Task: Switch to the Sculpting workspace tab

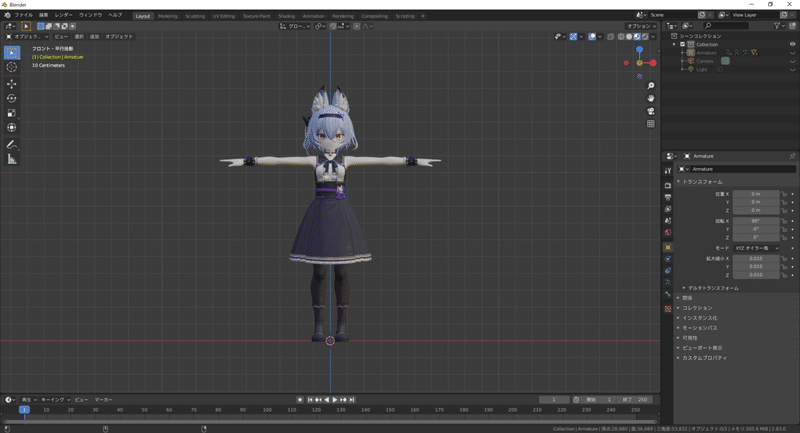Action: (195, 16)
